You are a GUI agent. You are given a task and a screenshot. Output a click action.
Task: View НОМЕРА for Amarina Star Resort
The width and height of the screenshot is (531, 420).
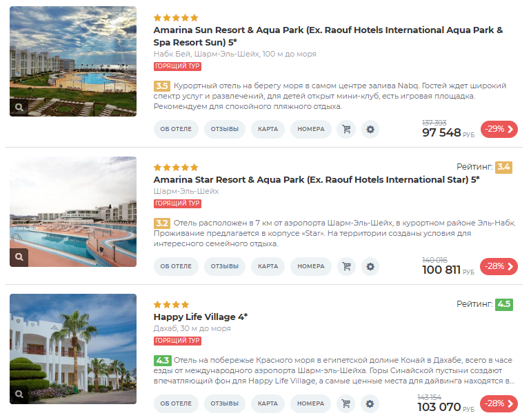tap(310, 266)
